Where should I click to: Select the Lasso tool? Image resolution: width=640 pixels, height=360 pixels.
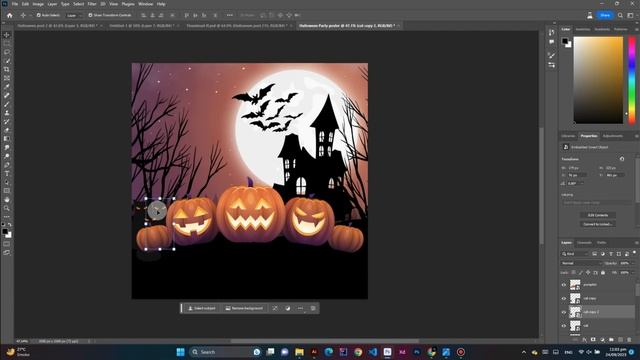pos(7,52)
